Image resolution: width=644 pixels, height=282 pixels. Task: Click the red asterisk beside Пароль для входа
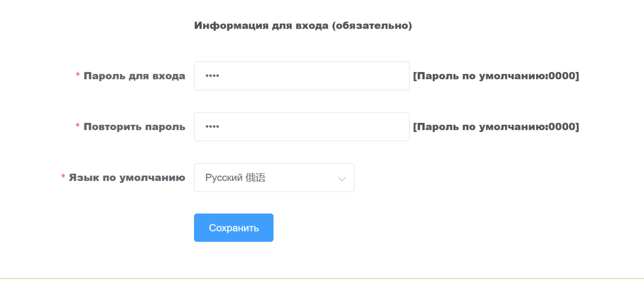[78, 76]
